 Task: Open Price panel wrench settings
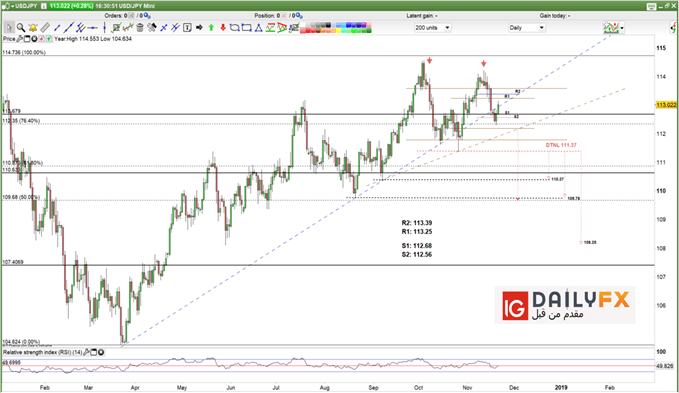[x=19, y=39]
